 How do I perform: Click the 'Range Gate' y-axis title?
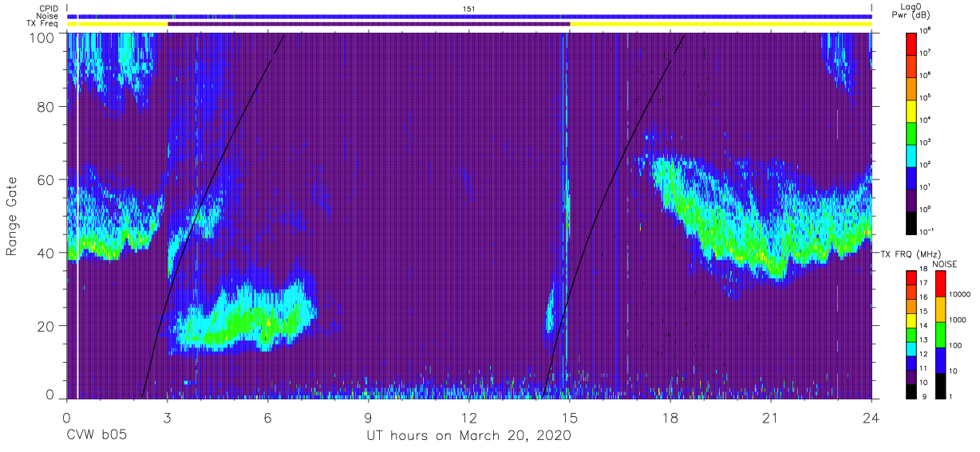click(13, 215)
